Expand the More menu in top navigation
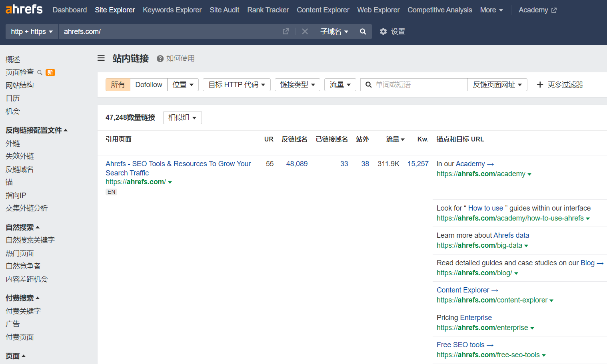The height and width of the screenshot is (364, 607). click(x=491, y=10)
